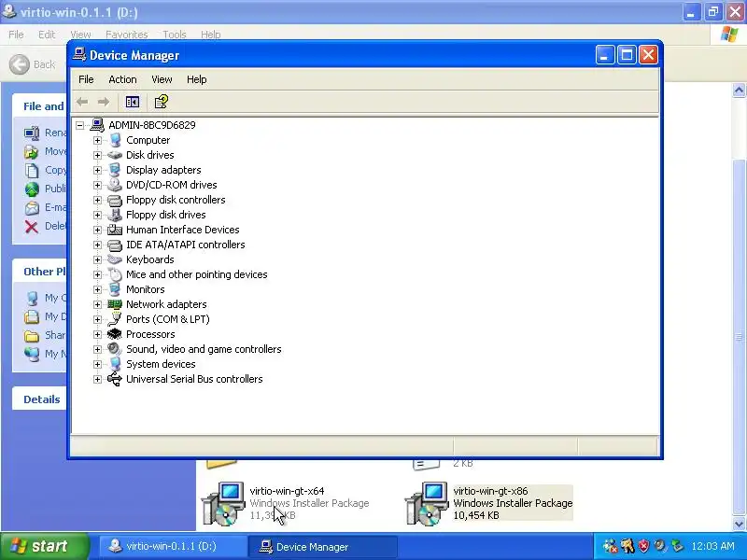The height and width of the screenshot is (560, 747).
Task: Select the virtio-win-gt-x86 installer icon
Action: click(427, 503)
